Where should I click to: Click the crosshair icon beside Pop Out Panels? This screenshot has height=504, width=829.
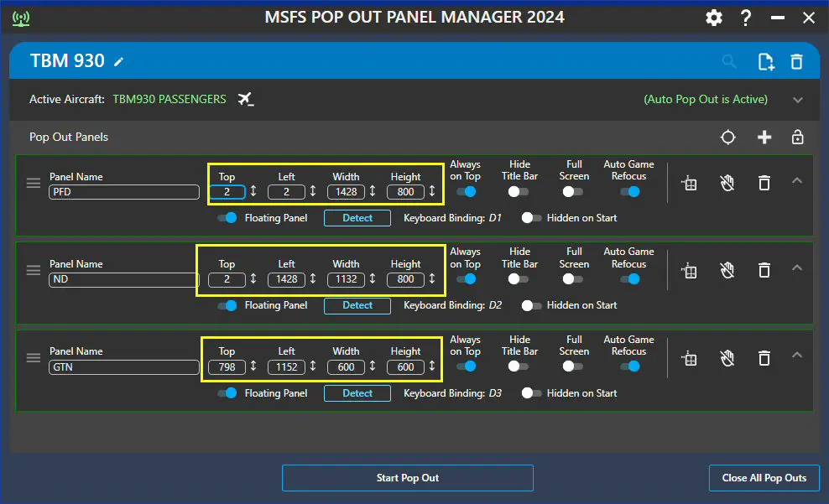point(728,138)
